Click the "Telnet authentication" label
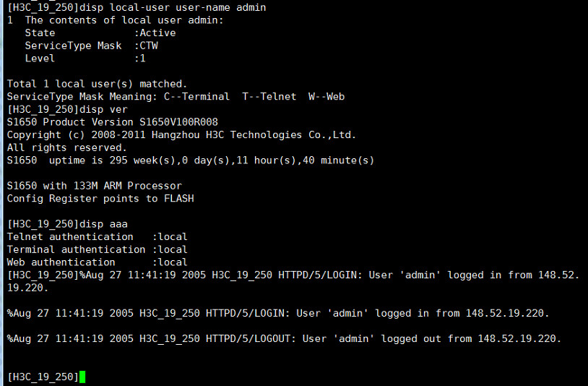The height and width of the screenshot is (386, 588). (x=70, y=236)
